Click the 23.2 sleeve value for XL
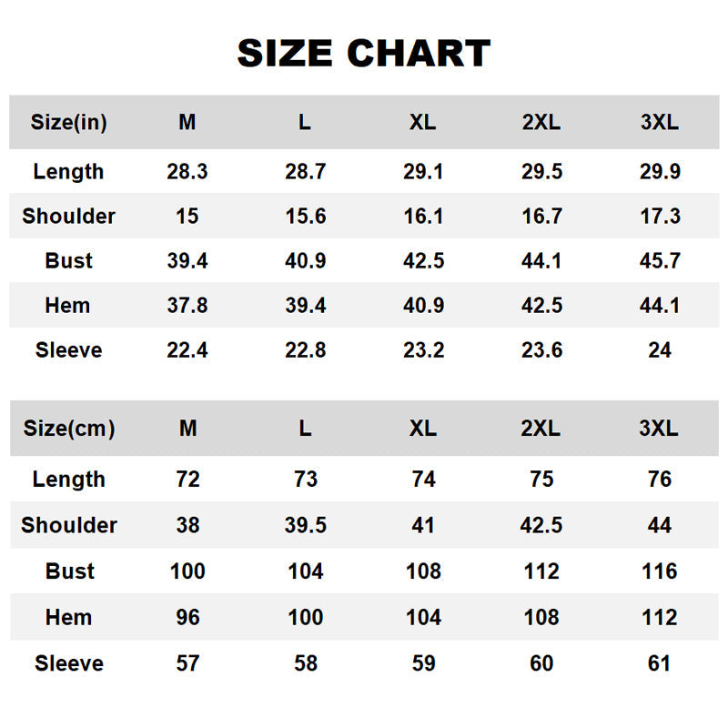The width and height of the screenshot is (728, 728). pos(423,350)
